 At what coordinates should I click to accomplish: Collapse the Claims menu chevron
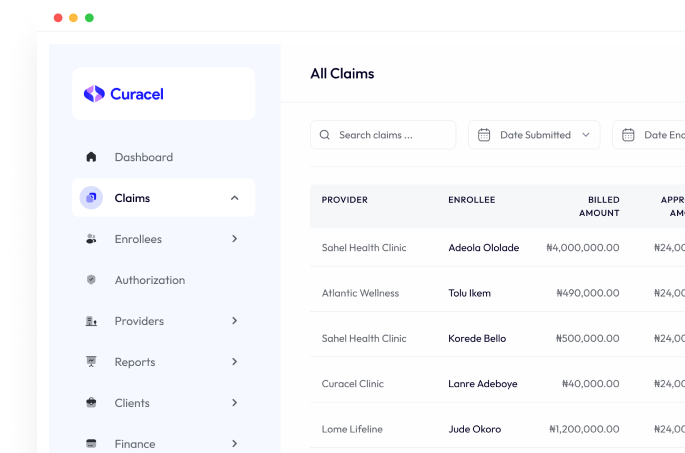235,198
